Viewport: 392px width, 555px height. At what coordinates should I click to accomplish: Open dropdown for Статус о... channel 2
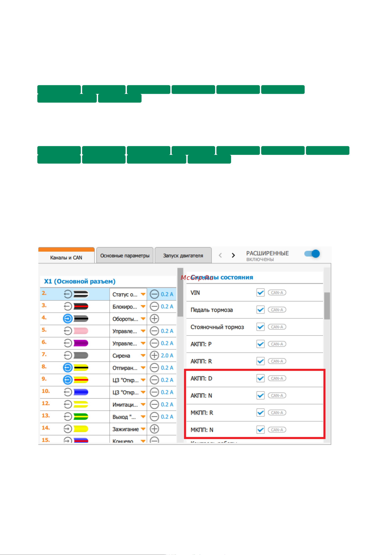point(143,294)
